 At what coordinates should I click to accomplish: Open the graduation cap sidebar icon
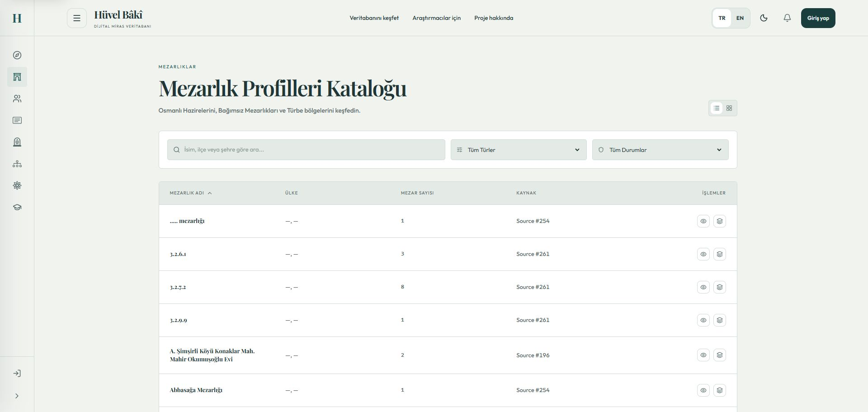(17, 207)
